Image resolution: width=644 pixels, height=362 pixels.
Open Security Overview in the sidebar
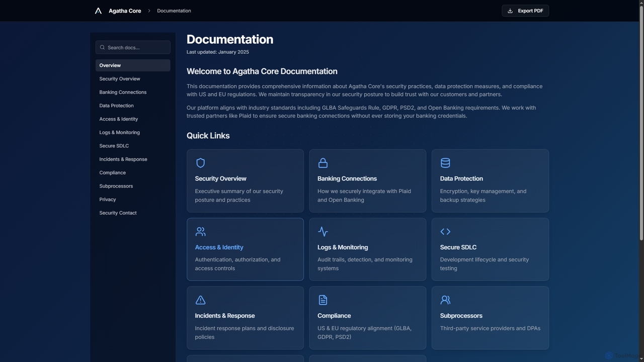[133, 79]
